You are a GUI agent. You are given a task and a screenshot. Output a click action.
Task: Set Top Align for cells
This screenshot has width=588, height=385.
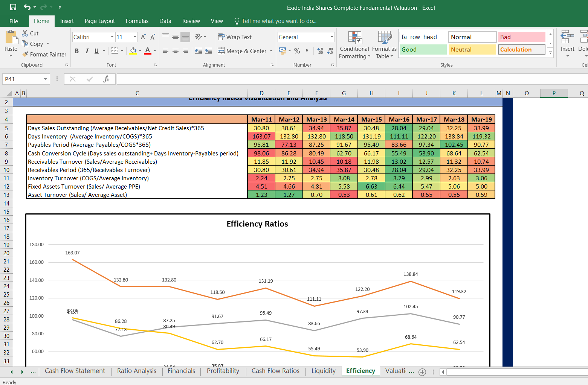[x=166, y=37]
